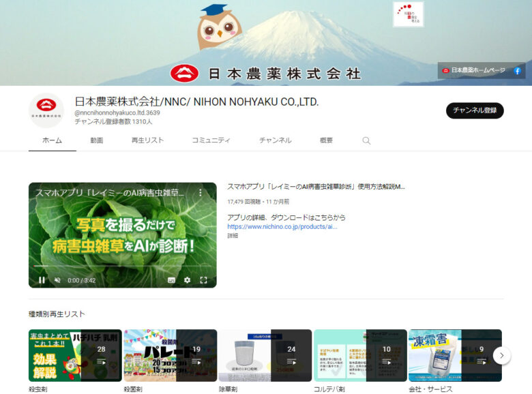
Task: Go to the コミュニティ tab
Action: coord(211,140)
